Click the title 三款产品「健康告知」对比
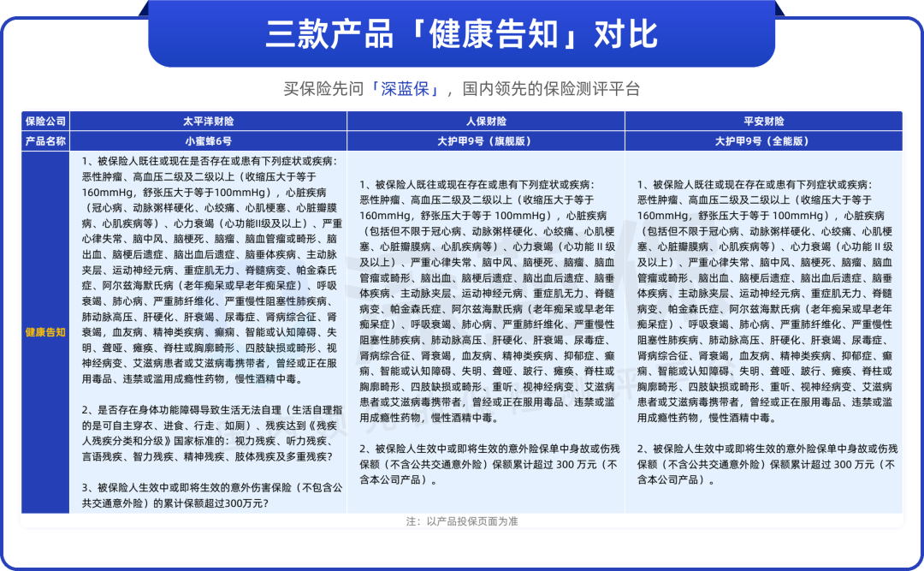This screenshot has width=924, height=571. [461, 33]
